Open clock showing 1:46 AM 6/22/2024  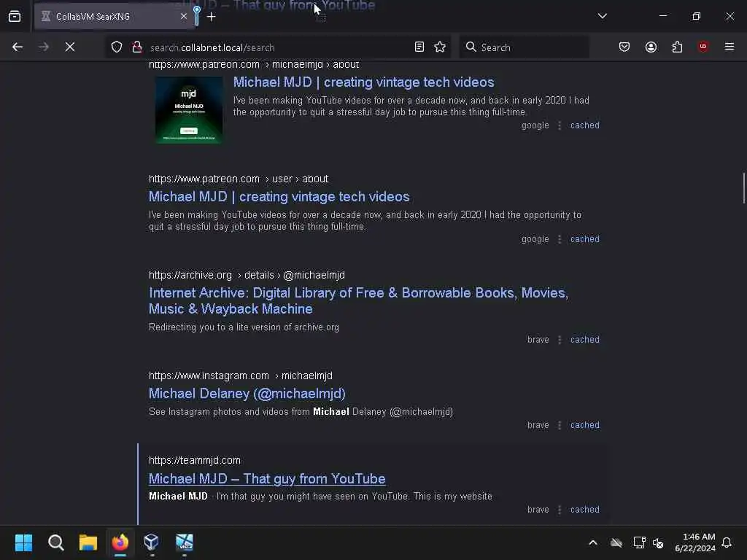695,542
